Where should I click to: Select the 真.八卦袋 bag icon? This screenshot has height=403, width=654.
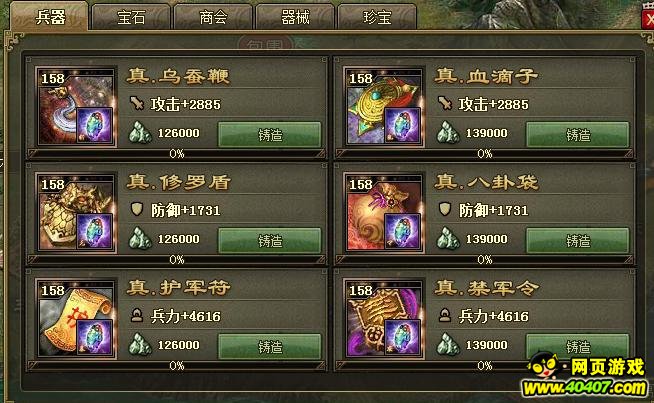[x=384, y=214]
